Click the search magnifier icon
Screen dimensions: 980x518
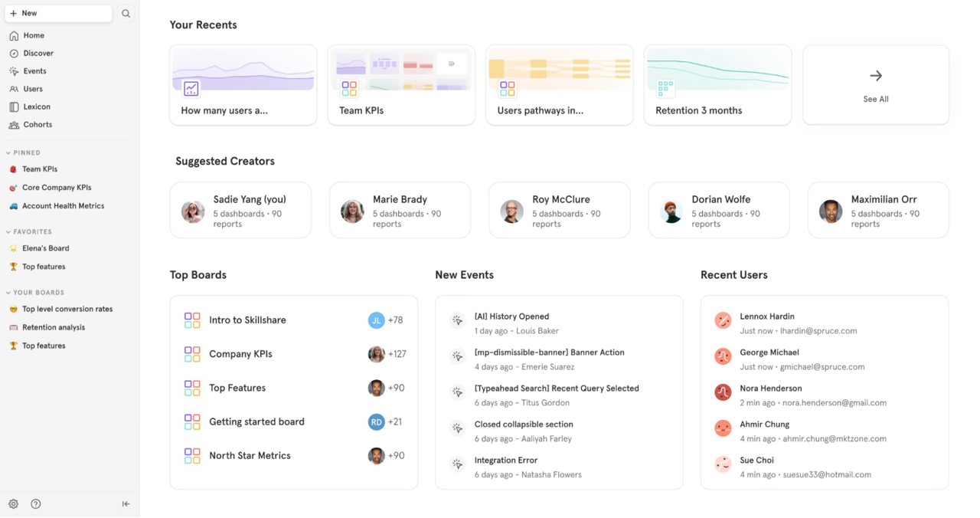(126, 14)
